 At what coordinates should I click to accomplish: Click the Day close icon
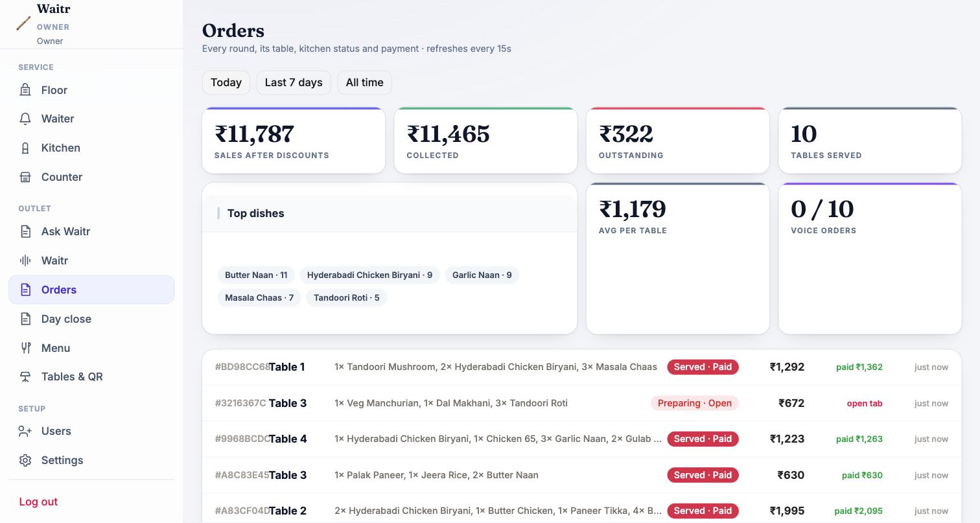point(25,319)
